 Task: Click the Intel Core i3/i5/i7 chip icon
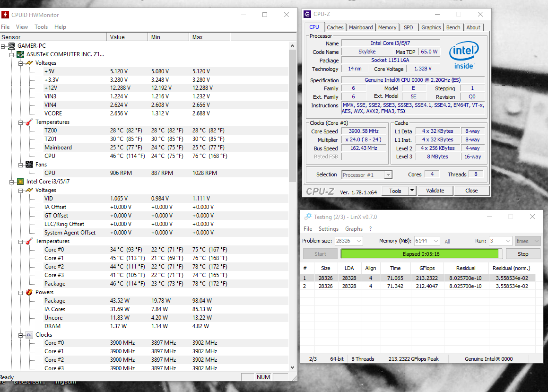21,181
